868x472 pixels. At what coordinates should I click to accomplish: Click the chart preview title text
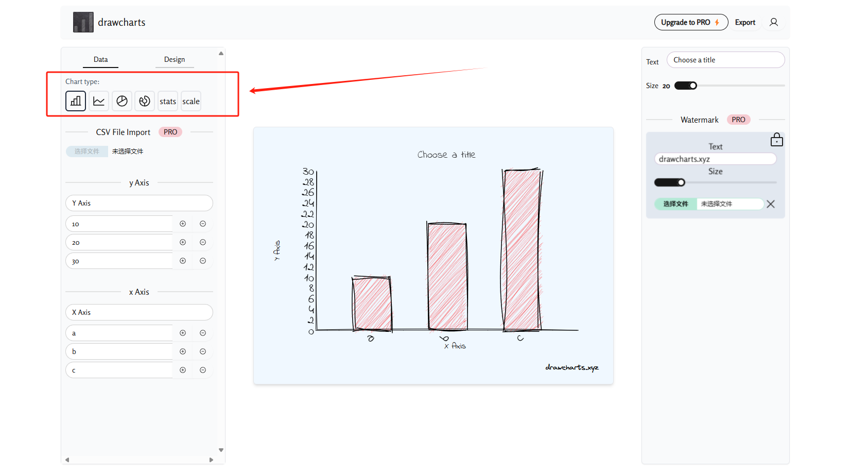[x=446, y=155]
